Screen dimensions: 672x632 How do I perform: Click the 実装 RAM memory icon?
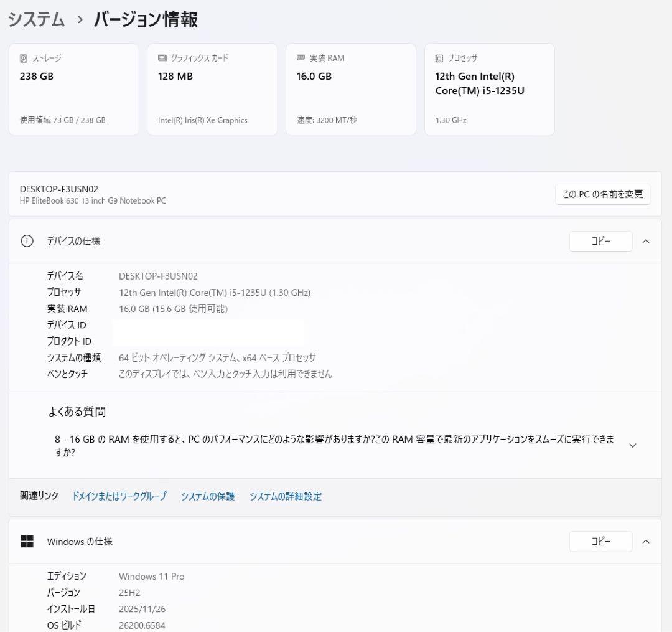(301, 57)
